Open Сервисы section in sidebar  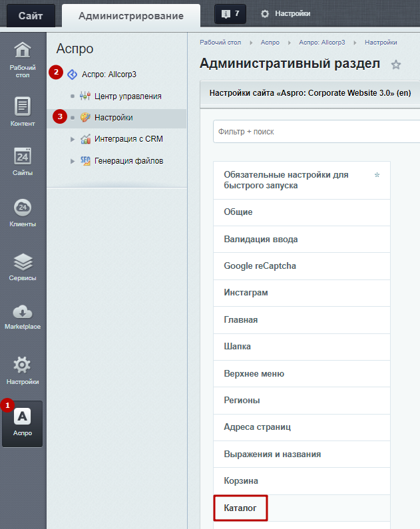[23, 267]
